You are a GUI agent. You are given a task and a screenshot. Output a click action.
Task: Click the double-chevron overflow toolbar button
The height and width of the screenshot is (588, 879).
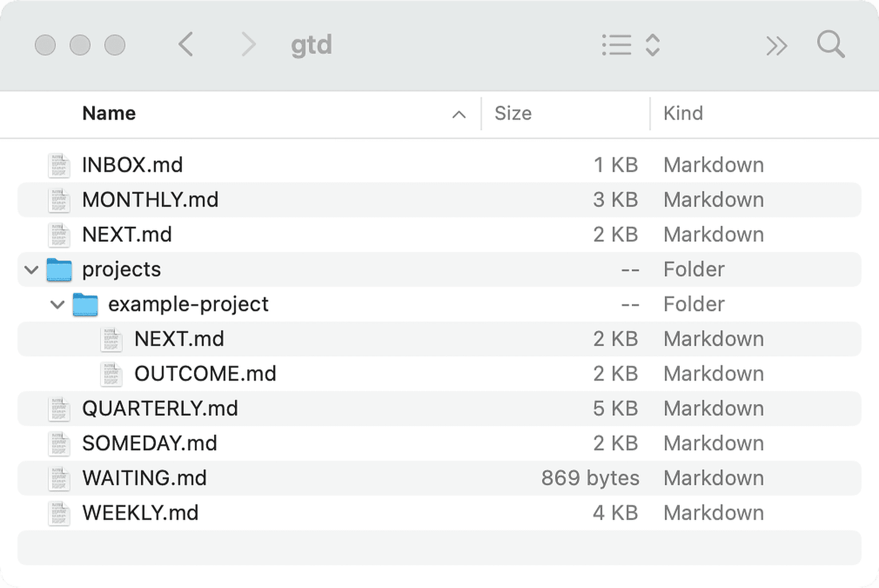click(777, 45)
